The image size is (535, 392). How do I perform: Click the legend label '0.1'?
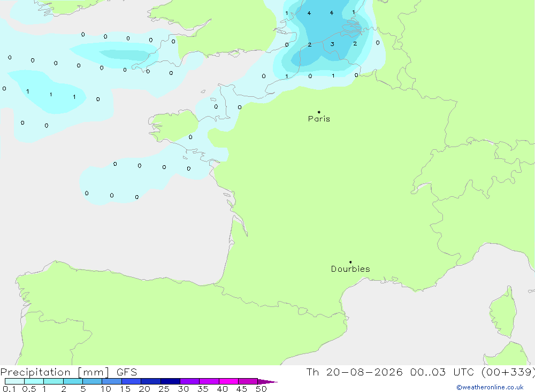[9, 389]
